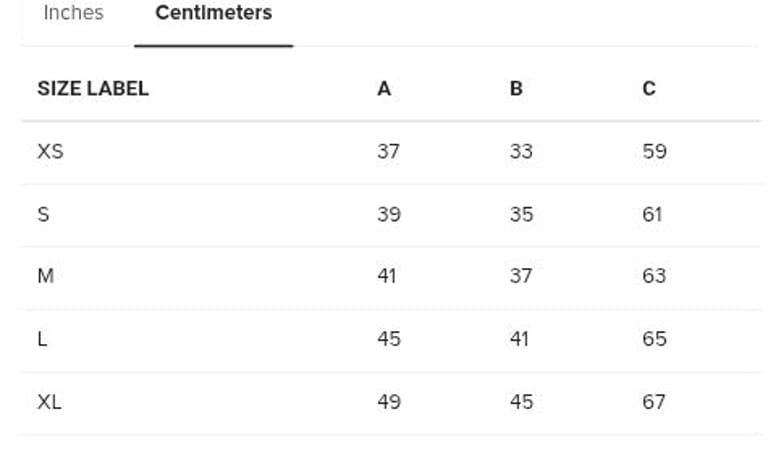
Task: Select the XL size row label
Action: tap(49, 402)
